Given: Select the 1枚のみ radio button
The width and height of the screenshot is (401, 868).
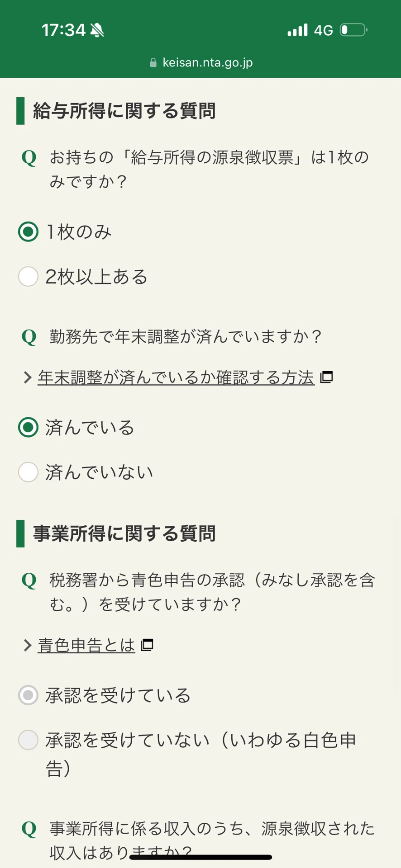Looking at the screenshot, I should tap(28, 232).
